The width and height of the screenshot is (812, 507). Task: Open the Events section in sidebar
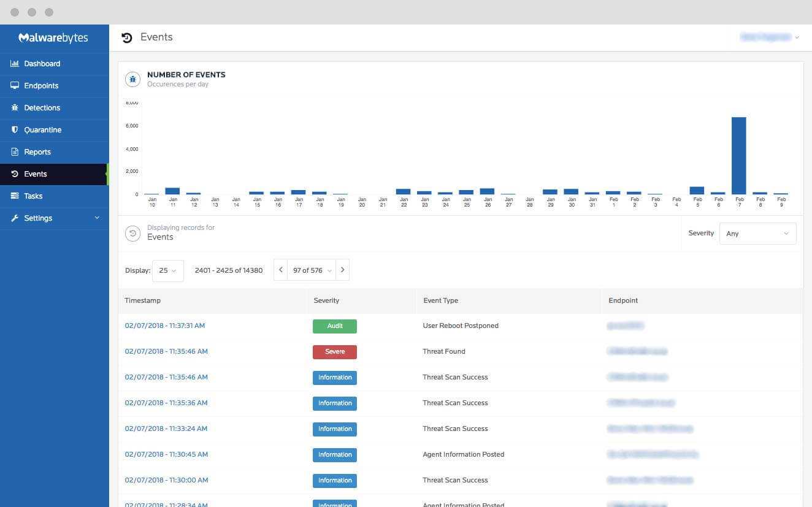pos(36,174)
